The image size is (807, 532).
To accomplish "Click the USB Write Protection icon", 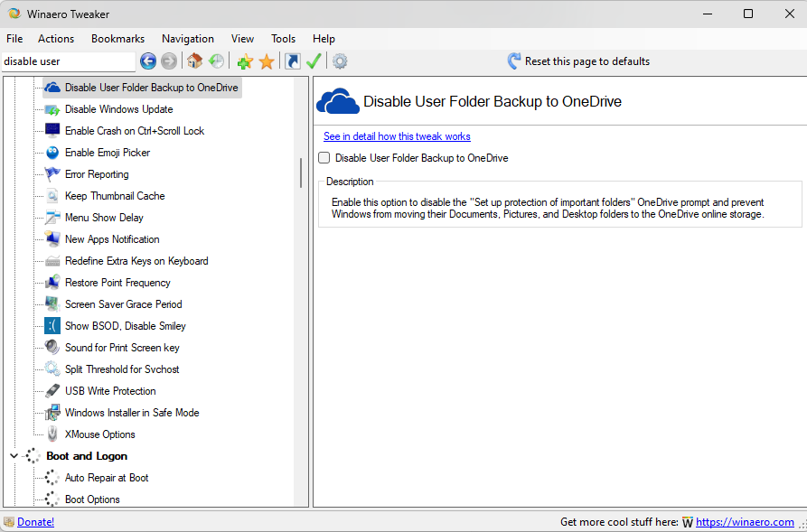I will [52, 390].
